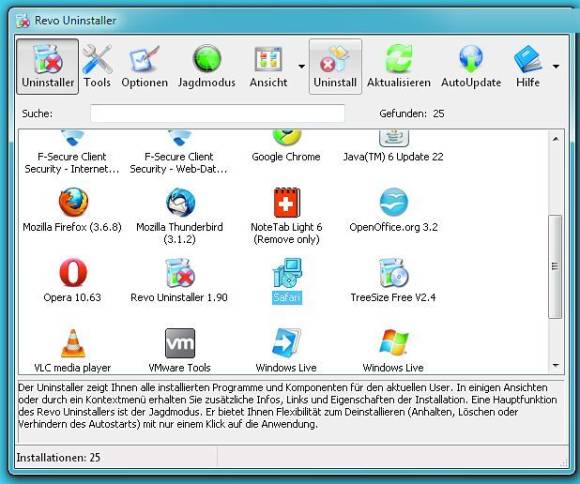Click the 'Installationen: 25' status text
The height and width of the screenshot is (484, 580).
[x=58, y=457]
